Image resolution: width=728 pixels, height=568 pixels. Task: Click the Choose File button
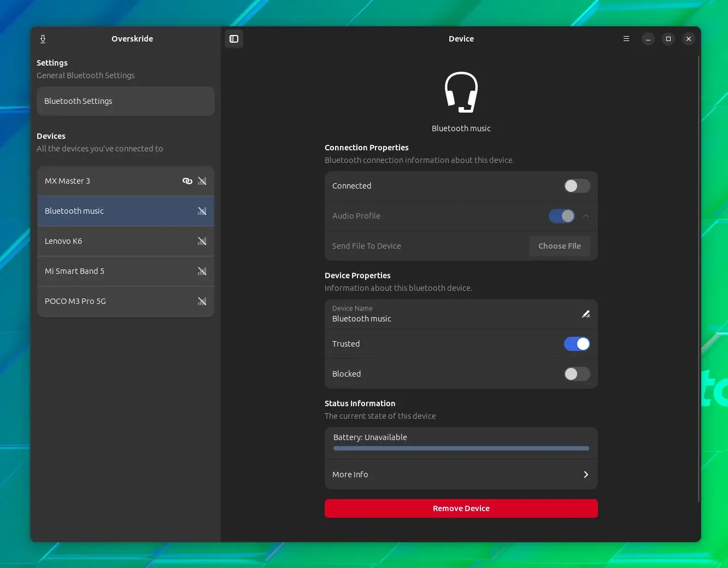560,246
